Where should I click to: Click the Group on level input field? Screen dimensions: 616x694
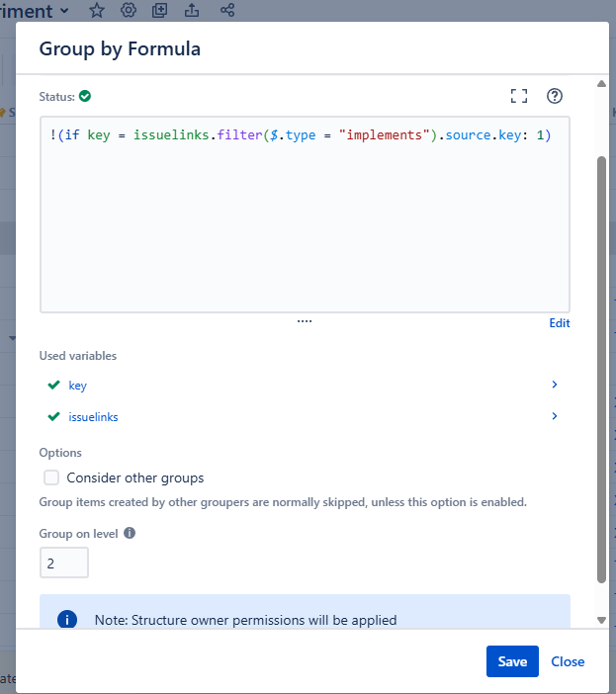64,563
